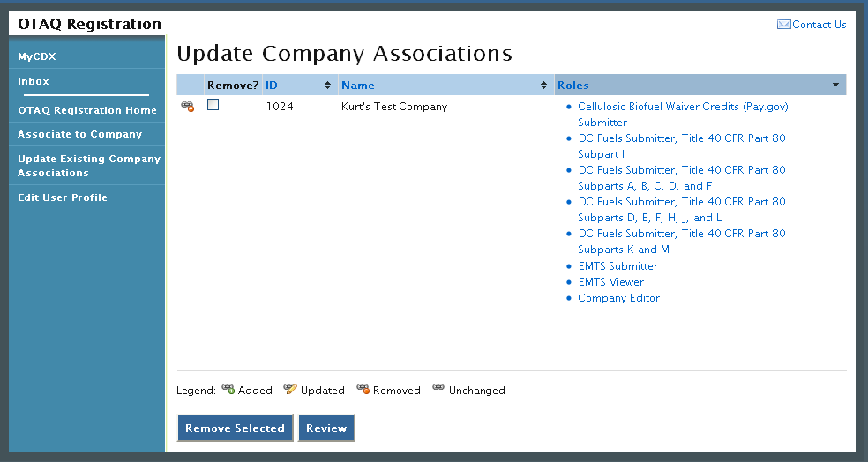
Task: Click the Added legend icon
Action: pos(228,389)
